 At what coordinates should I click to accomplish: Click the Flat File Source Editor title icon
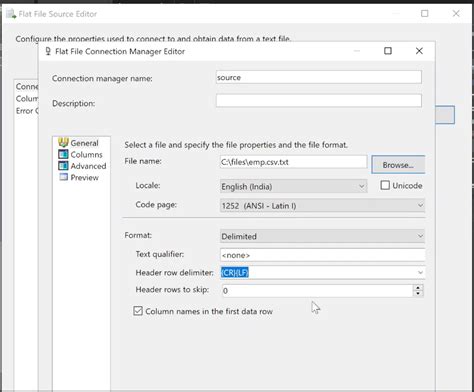pos(11,14)
